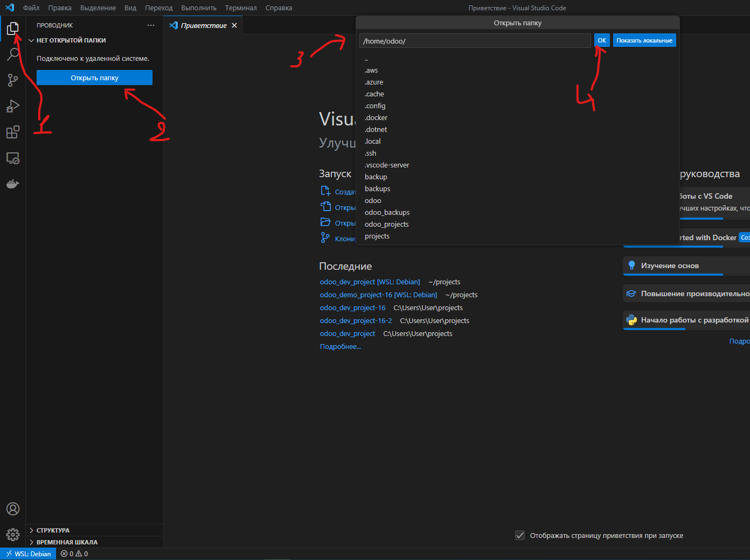750x560 pixels.
Task: Select the .config folder in list
Action: click(x=518, y=106)
